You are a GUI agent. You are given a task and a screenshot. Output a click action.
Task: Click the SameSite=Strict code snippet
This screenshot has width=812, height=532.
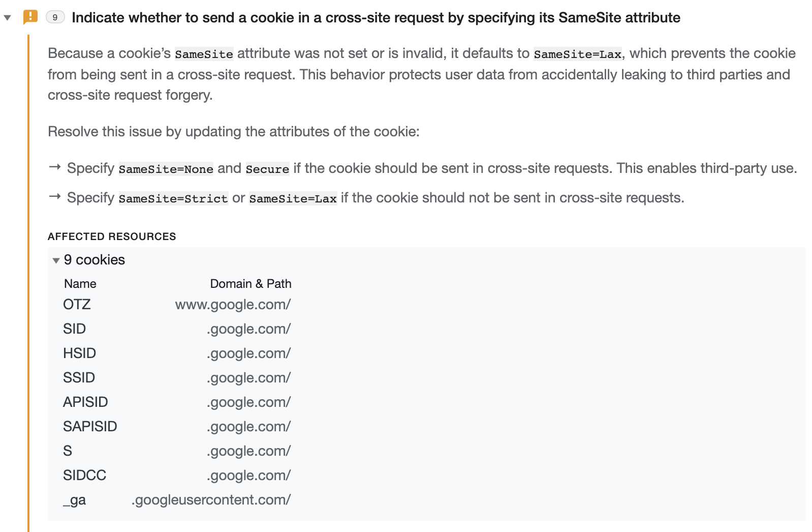coord(173,198)
